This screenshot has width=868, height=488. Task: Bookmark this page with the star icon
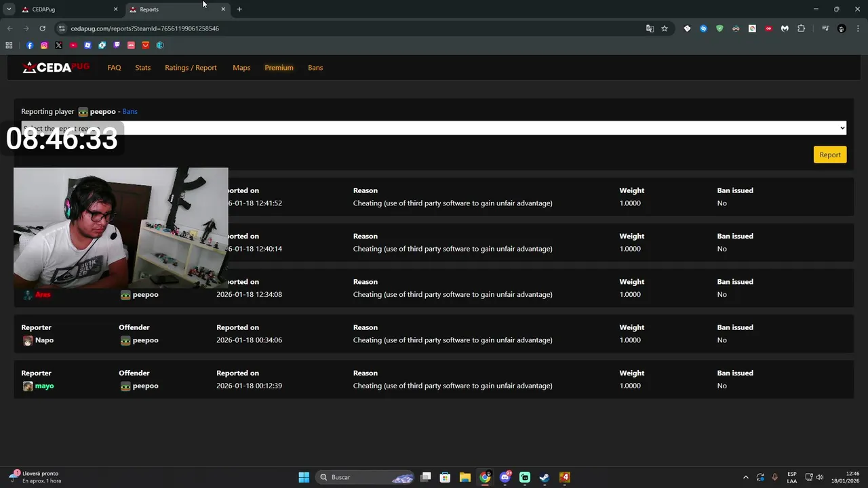(x=665, y=28)
